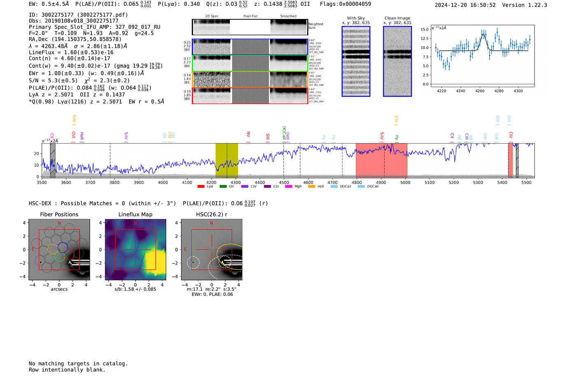Click the yellow highlighted band near 4263Å
576x392 pixels.
pos(227,160)
